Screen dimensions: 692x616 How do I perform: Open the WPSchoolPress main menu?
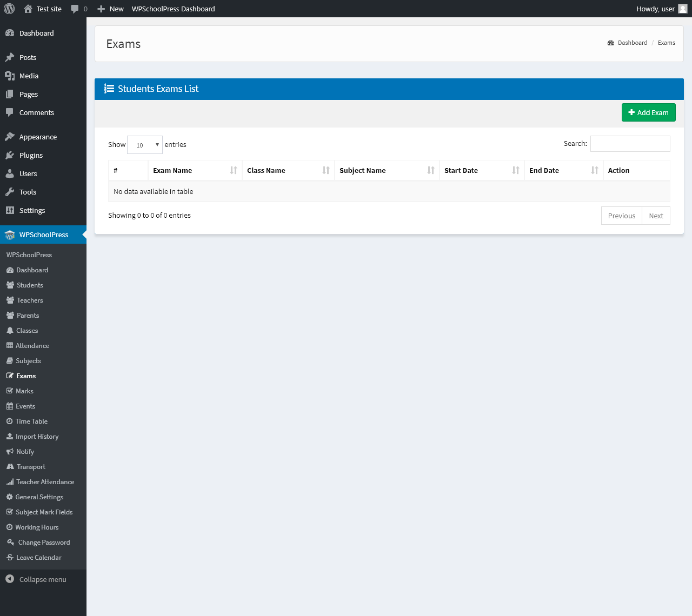(43, 235)
